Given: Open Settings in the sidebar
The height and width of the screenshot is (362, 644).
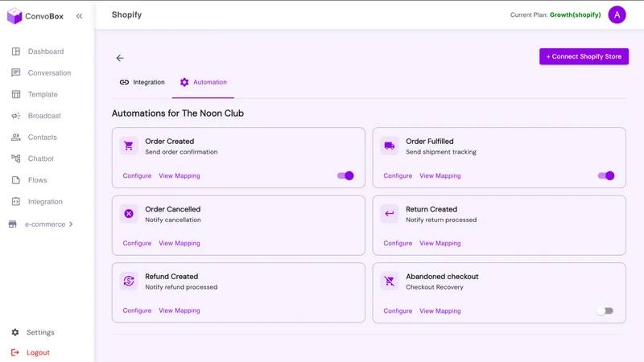Looking at the screenshot, I should (x=40, y=332).
